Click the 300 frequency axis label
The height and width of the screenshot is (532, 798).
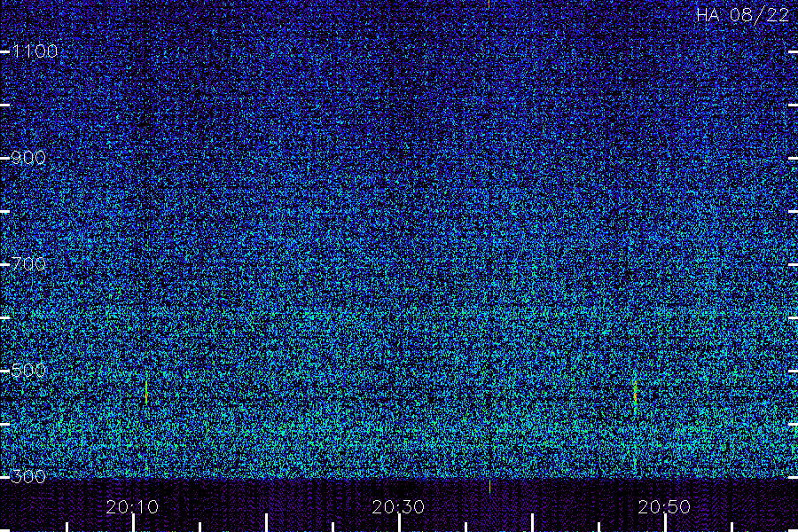pyautogui.click(x=28, y=476)
